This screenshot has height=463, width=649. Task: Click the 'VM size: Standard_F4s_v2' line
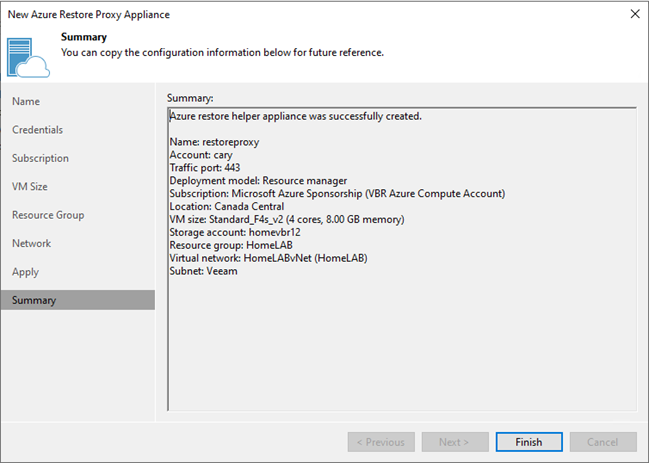[287, 219]
